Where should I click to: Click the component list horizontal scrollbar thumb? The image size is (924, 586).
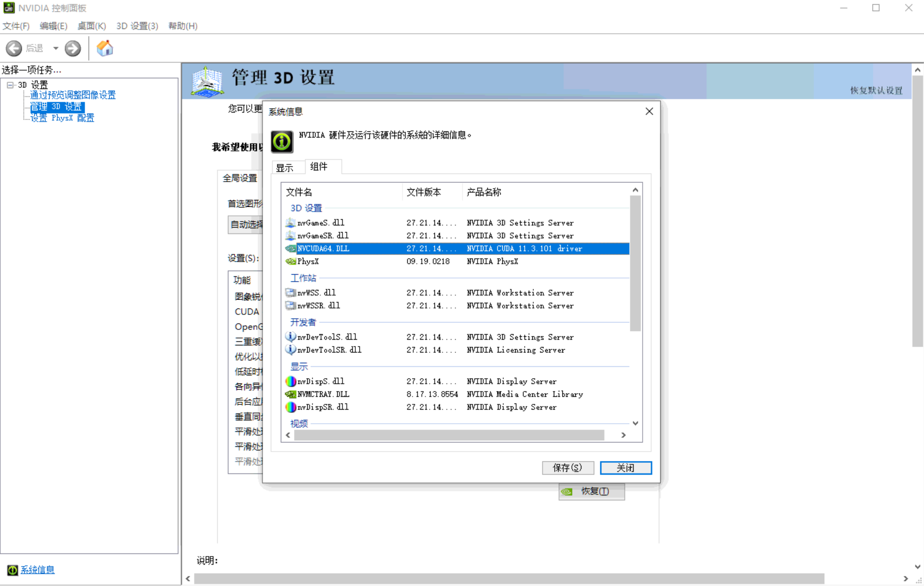pos(449,435)
